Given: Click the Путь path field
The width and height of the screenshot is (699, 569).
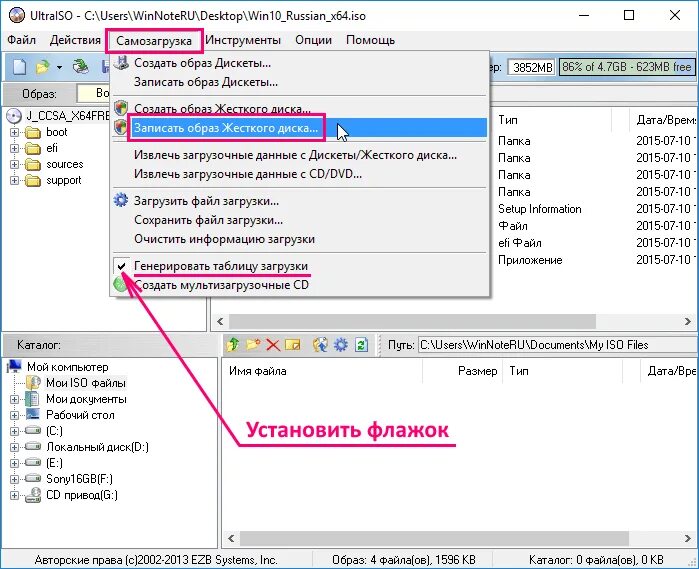Looking at the screenshot, I should click(x=557, y=345).
